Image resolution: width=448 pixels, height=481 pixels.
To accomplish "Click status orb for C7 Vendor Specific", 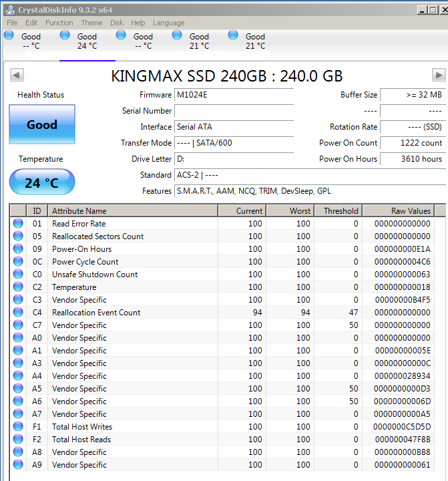I will point(18,325).
